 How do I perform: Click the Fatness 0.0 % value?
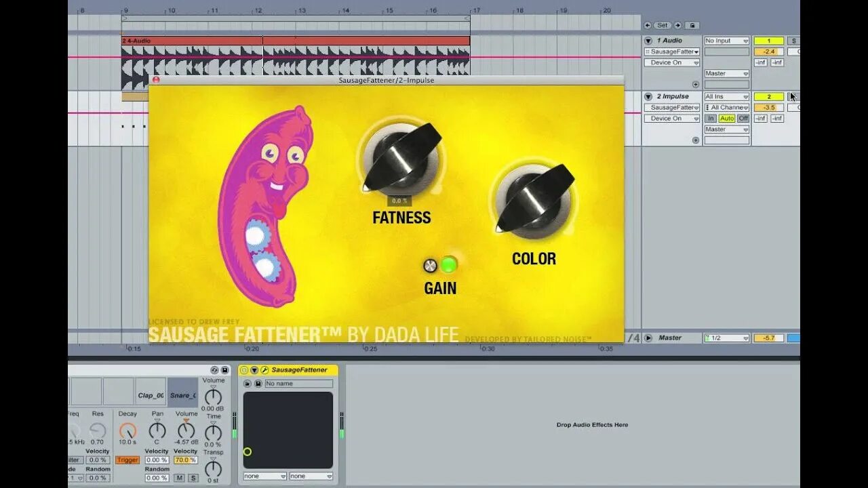tap(400, 201)
